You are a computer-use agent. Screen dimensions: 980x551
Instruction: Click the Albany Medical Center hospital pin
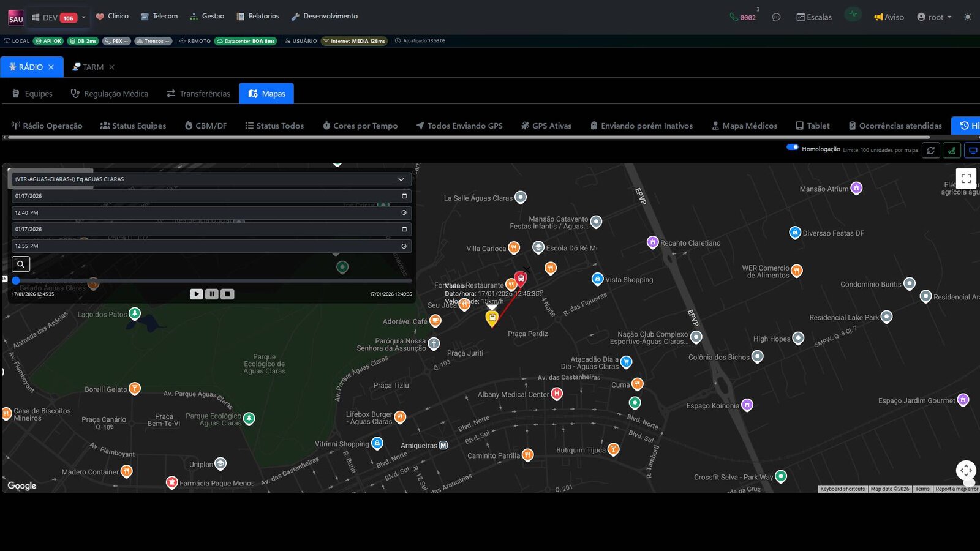(557, 394)
